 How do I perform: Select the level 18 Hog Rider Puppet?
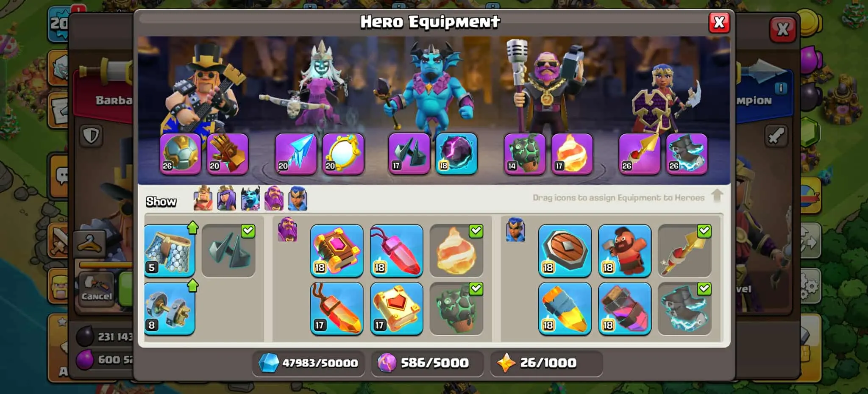point(625,251)
